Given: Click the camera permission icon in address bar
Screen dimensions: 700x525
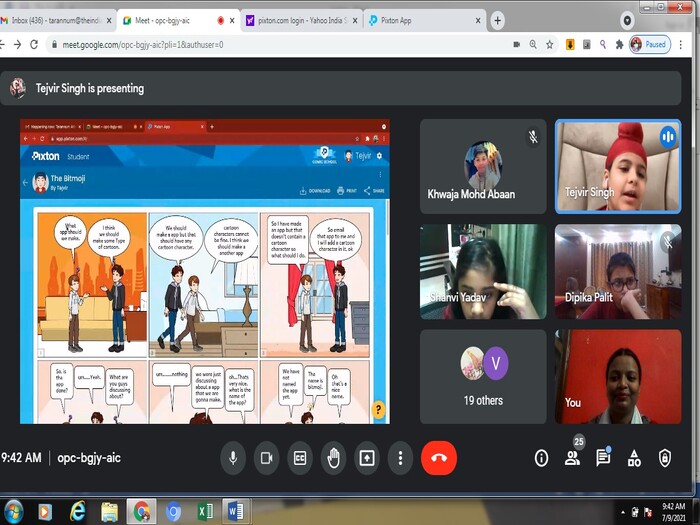Looking at the screenshot, I should click(x=517, y=45).
